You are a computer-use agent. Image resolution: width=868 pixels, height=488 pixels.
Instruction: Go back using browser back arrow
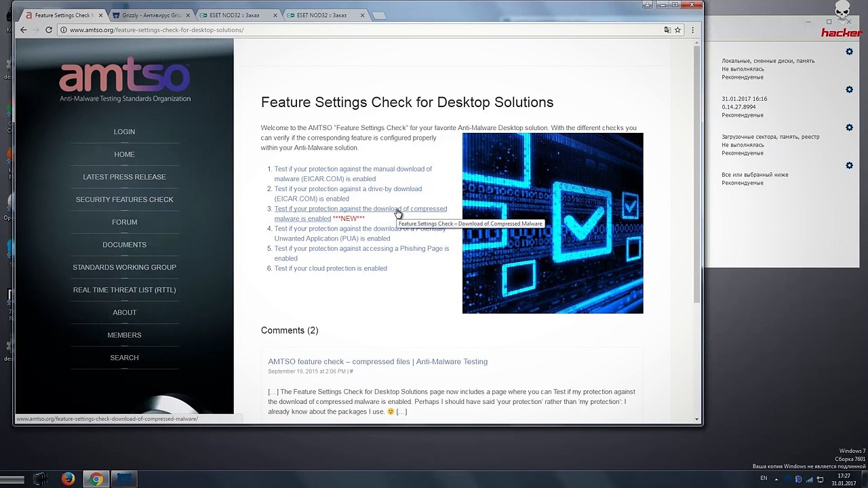(x=23, y=30)
